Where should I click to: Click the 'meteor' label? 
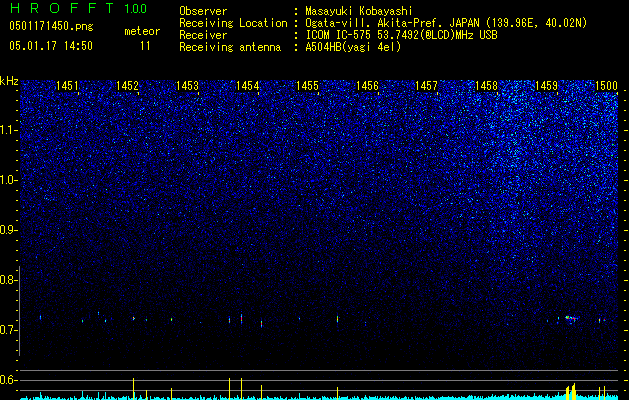point(142,31)
